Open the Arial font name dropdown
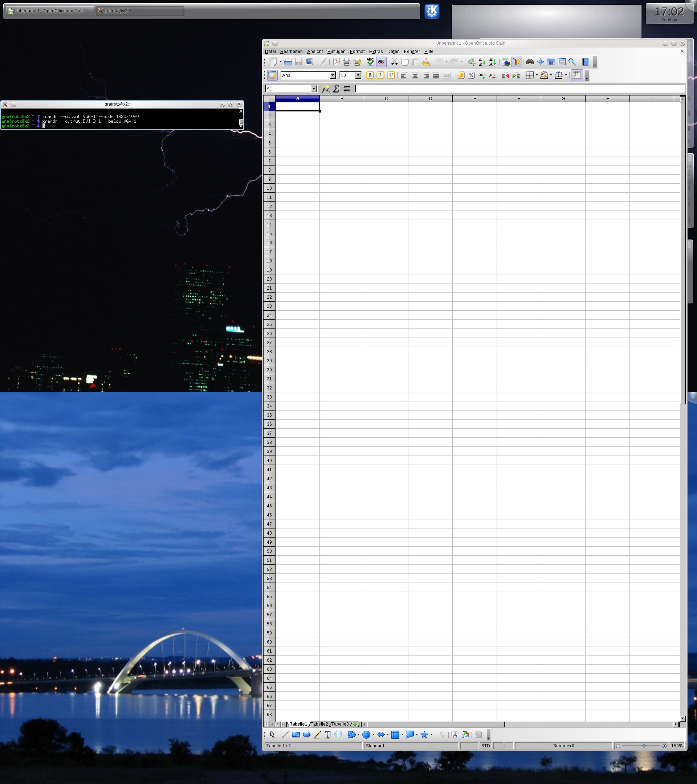 pos(333,75)
